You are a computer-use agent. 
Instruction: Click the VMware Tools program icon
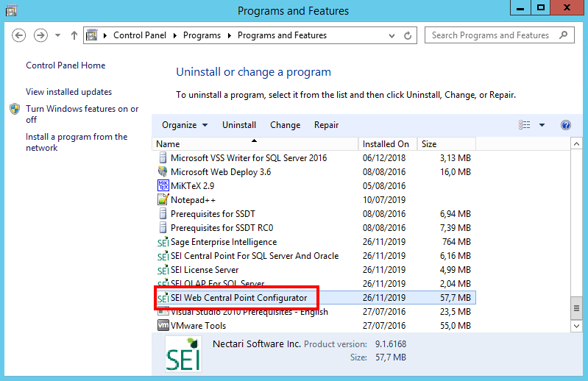(163, 326)
